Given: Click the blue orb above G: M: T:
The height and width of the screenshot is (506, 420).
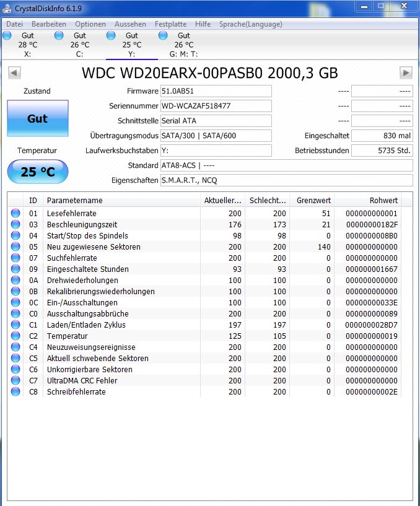Looking at the screenshot, I should coord(163,35).
